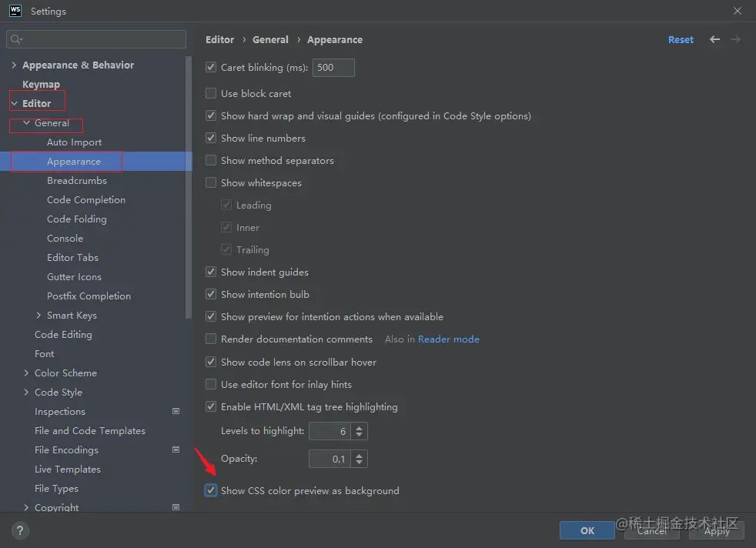Expand the Copyright node
Viewport: 756px width, 548px height.
26,507
